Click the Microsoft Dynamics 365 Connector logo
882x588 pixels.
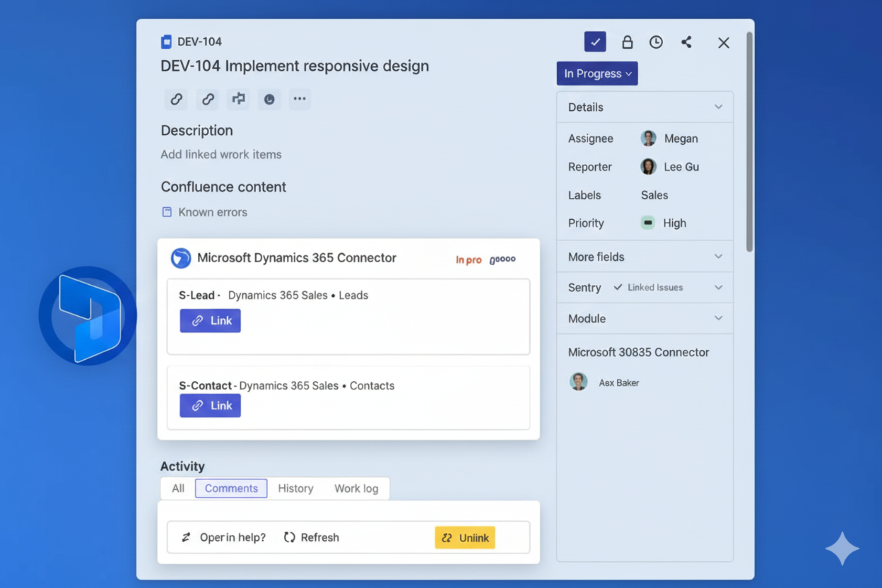coord(181,258)
